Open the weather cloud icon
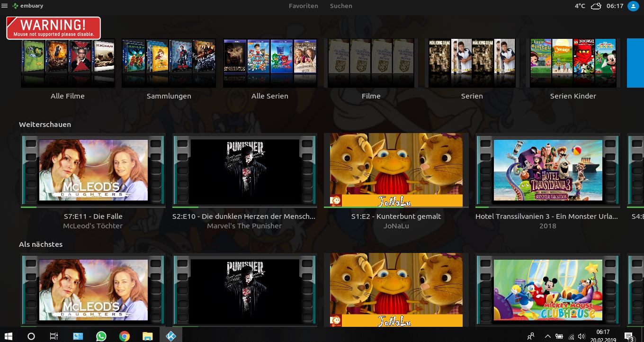 point(596,6)
